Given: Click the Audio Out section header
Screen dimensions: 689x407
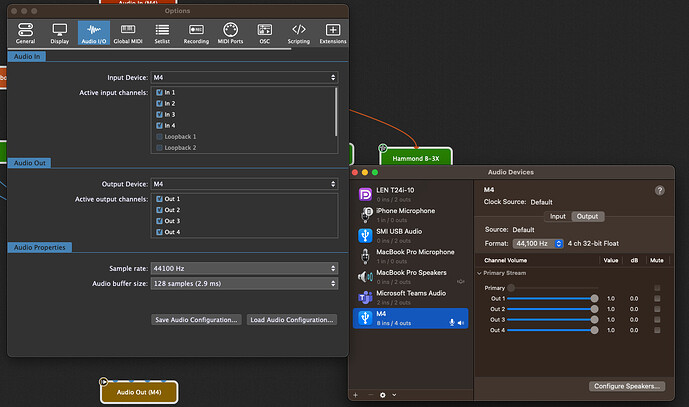Looking at the screenshot, I should pyautogui.click(x=29, y=163).
